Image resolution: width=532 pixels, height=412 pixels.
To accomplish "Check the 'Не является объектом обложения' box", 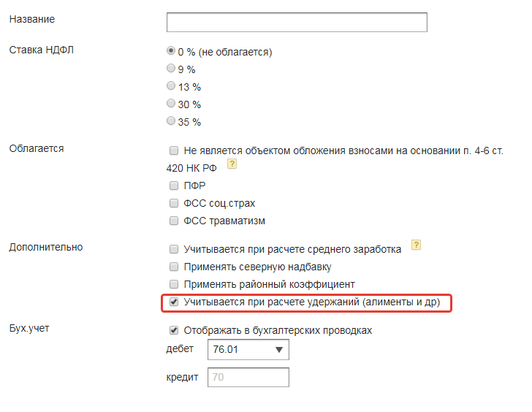I will pyautogui.click(x=174, y=150).
